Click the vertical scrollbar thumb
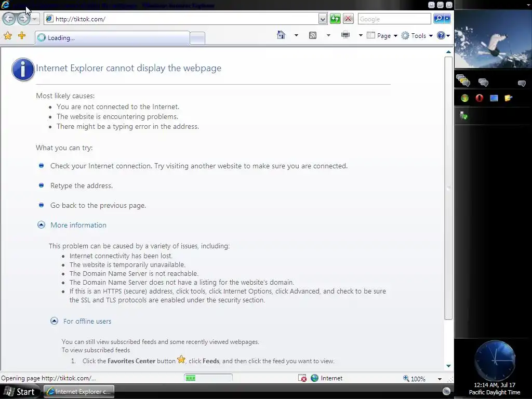Screen dimensions: 532x399 (x=448, y=188)
